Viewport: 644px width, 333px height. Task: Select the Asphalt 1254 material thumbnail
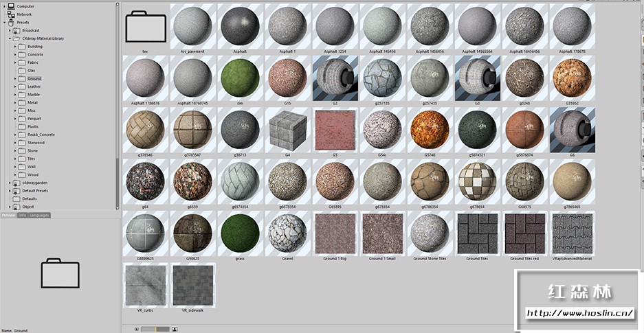pos(335,26)
